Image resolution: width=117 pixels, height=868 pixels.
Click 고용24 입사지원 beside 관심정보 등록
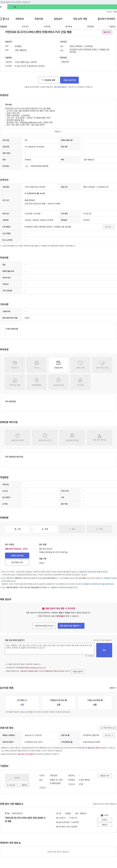click(x=69, y=80)
